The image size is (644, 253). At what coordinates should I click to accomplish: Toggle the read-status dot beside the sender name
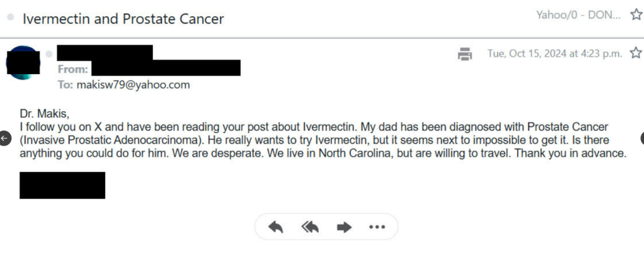49,54
